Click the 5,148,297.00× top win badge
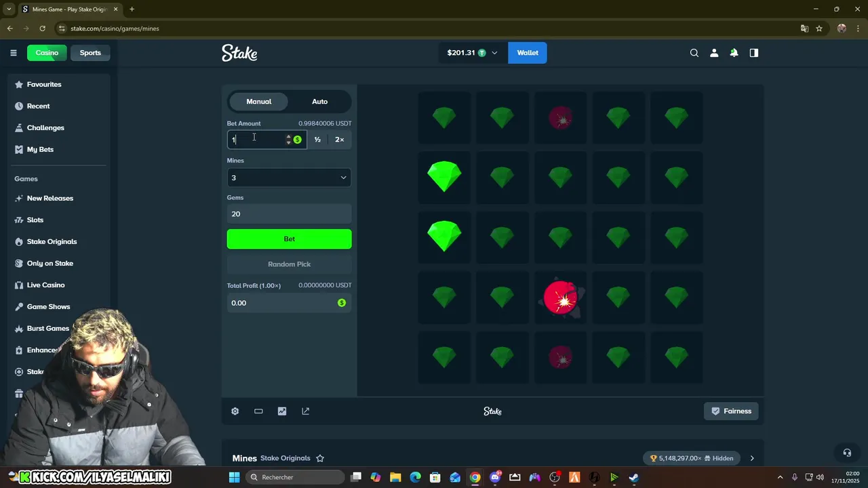 [692, 458]
